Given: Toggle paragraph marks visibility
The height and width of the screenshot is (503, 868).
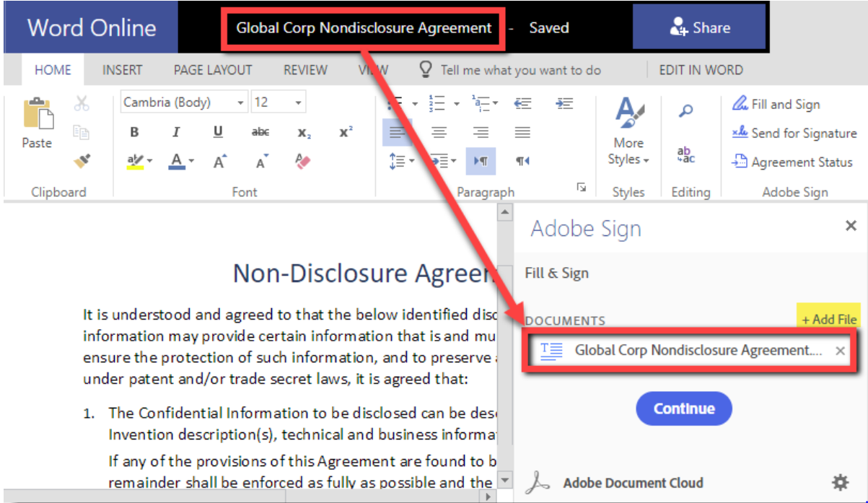Looking at the screenshot, I should coord(481,160).
